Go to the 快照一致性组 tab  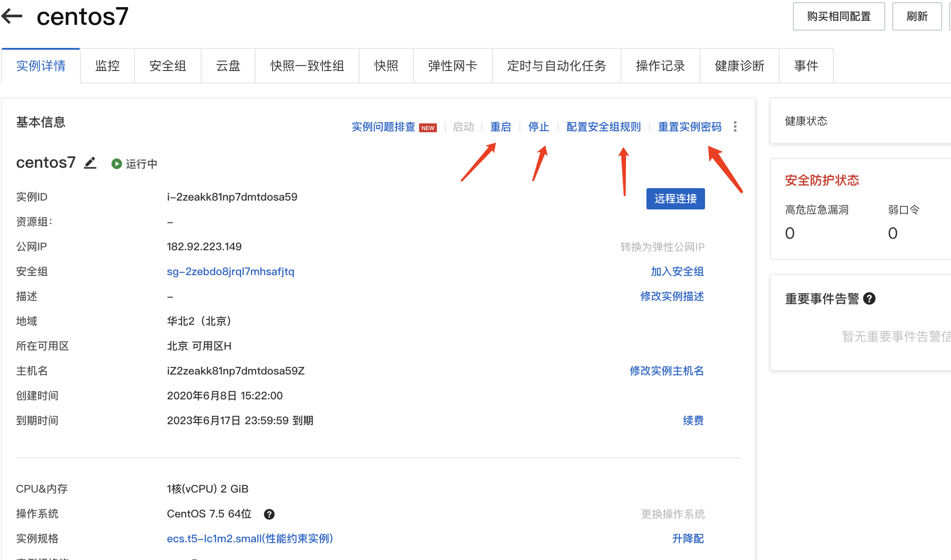pos(307,66)
